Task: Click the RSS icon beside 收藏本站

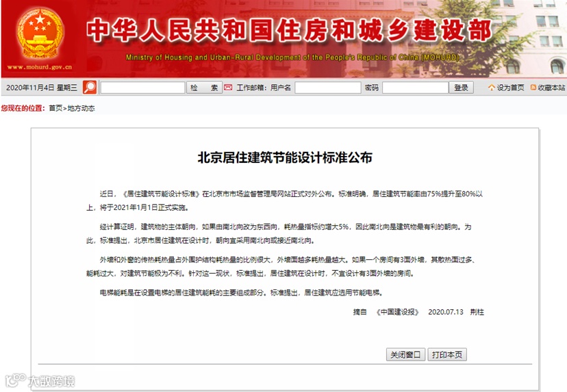Action: [x=533, y=88]
